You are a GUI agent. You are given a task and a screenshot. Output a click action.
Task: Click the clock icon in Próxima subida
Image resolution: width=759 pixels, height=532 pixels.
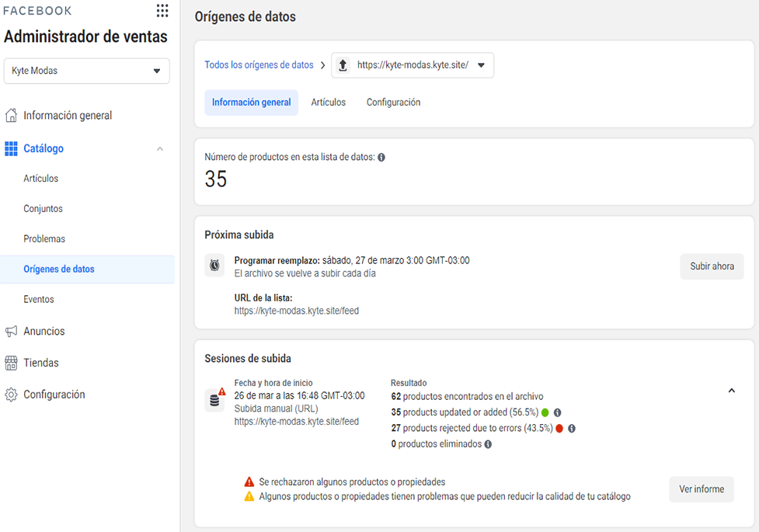(214, 266)
